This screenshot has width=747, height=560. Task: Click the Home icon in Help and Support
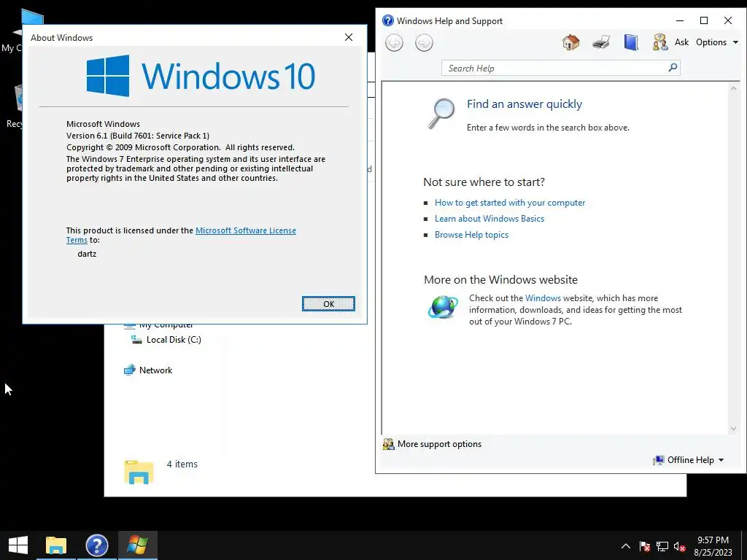tap(570, 42)
